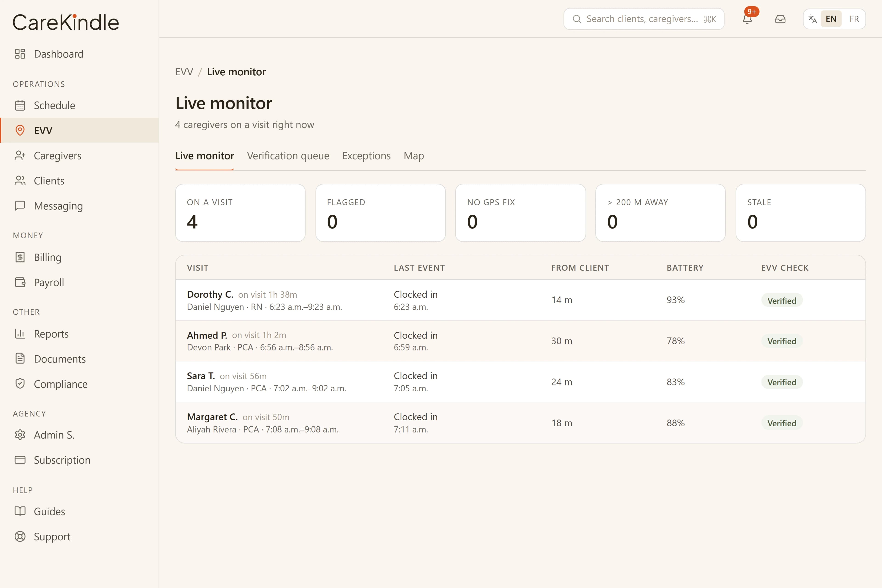Click the Flagged stat card
The width and height of the screenshot is (882, 588).
click(380, 213)
